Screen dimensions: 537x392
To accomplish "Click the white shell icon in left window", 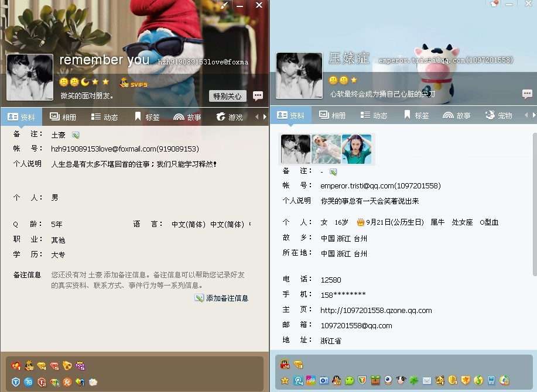I will tap(93, 381).
